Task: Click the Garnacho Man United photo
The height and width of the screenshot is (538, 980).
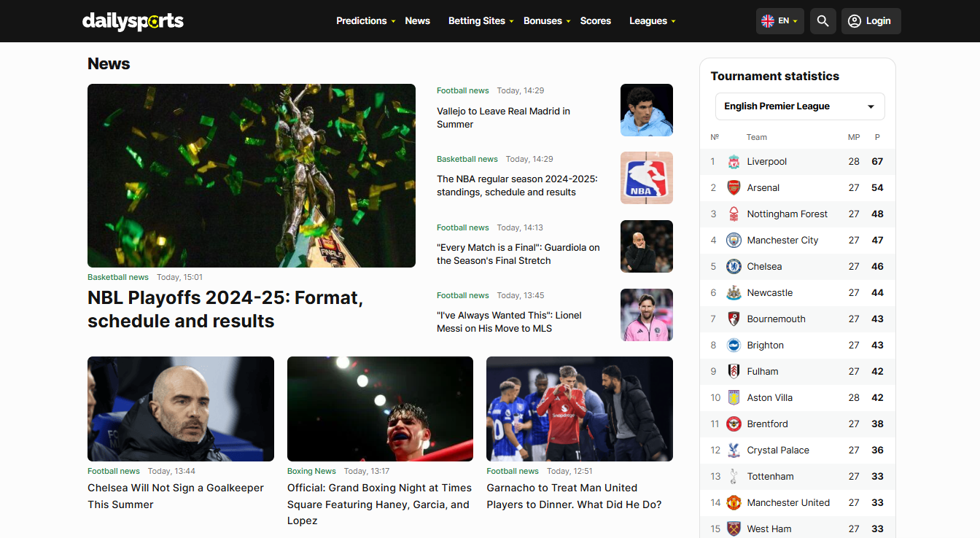Action: 580,409
